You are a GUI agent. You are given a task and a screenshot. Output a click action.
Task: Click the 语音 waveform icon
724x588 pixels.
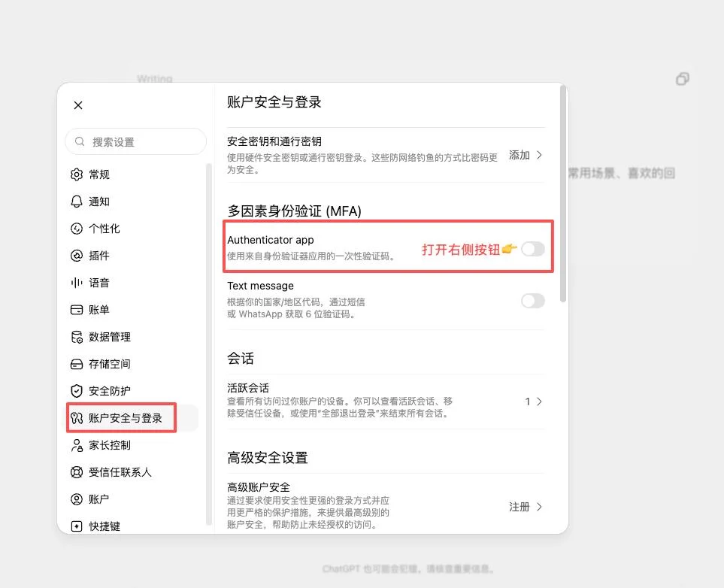pos(77,283)
